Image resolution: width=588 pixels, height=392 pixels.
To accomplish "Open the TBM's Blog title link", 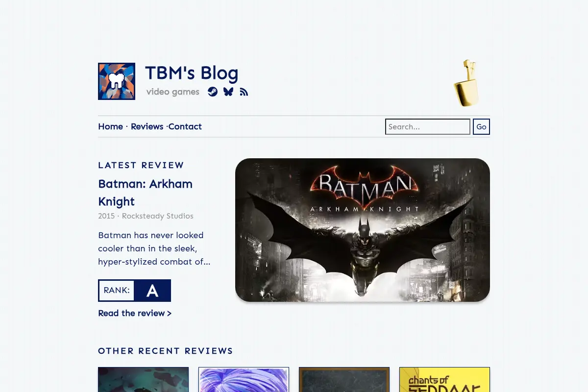I will [x=192, y=73].
